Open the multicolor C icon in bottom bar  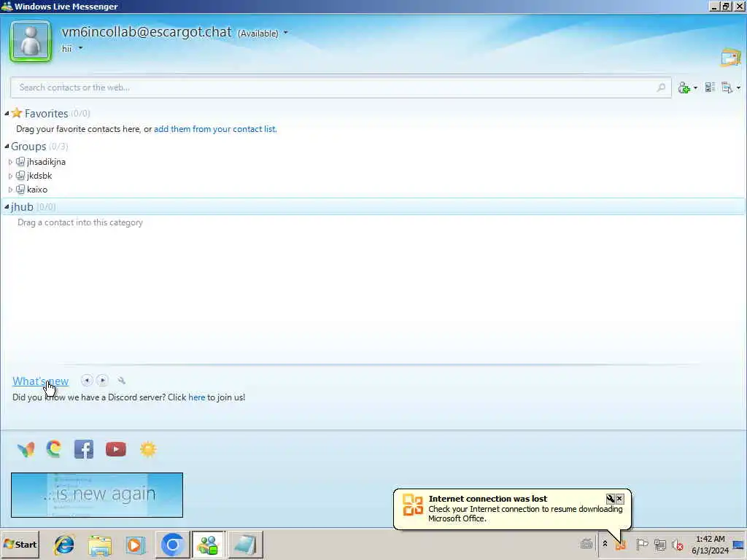[x=54, y=449]
